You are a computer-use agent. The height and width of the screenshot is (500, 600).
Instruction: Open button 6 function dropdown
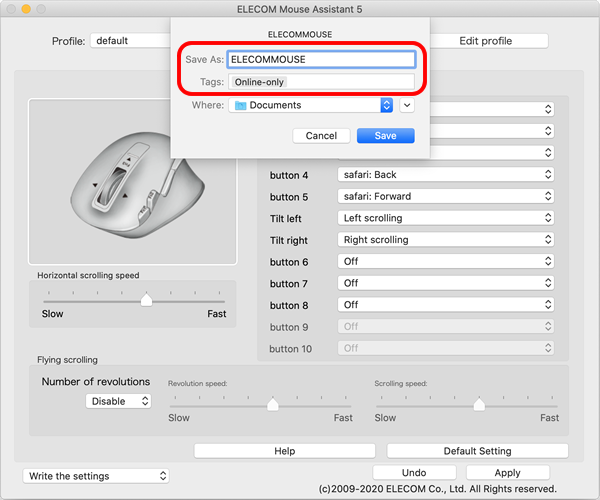click(446, 261)
